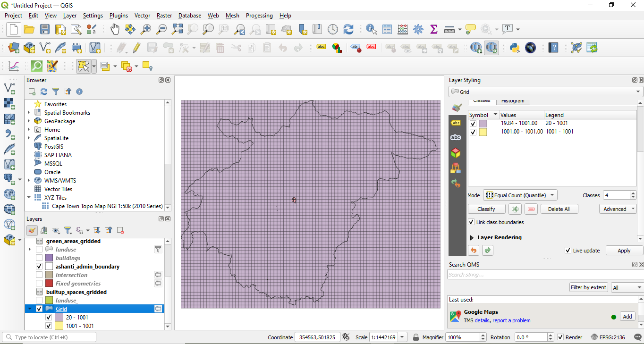Select the Pan Map hand tool
Screen dimensions: 644x344
[x=115, y=29]
